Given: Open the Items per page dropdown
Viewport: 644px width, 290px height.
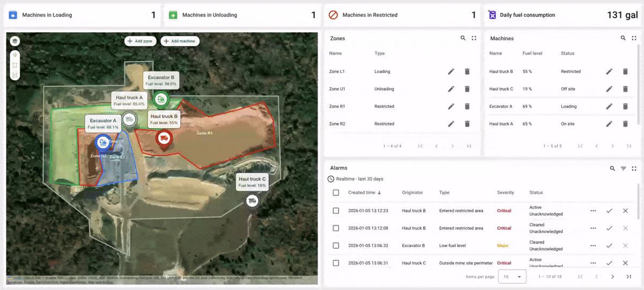Looking at the screenshot, I should coord(513,277).
